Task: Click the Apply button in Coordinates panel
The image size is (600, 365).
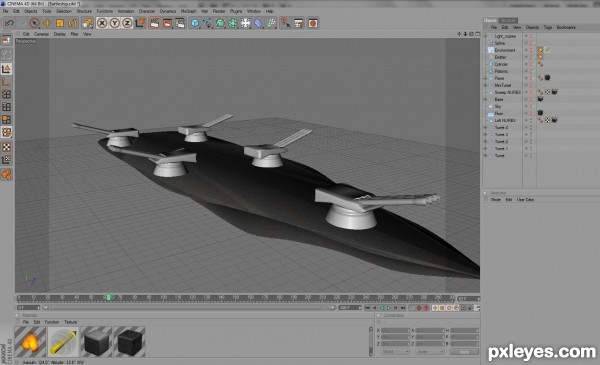Action: [x=464, y=352]
